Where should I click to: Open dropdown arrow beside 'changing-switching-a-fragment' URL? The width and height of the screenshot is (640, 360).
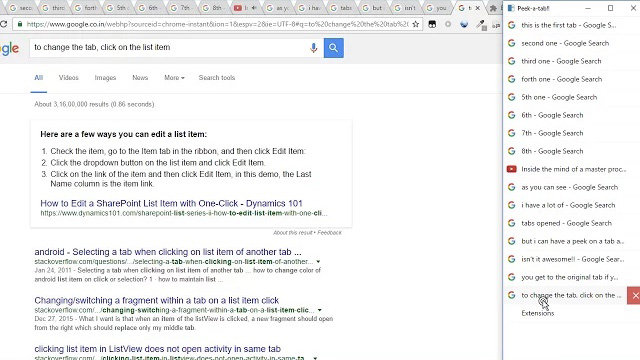[320, 310]
